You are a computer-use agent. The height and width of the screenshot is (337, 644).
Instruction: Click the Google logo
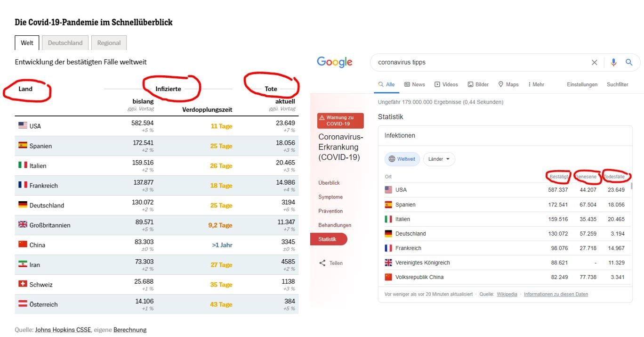(x=334, y=62)
